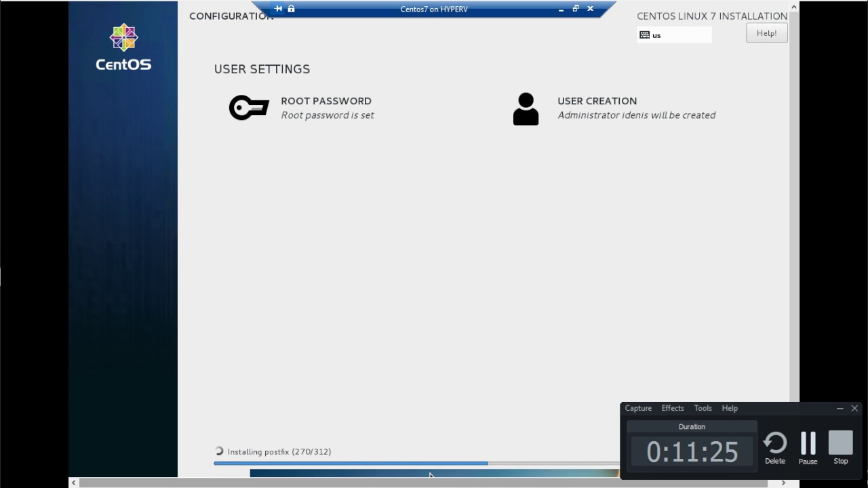Image resolution: width=868 pixels, height=488 pixels.
Task: Click the keyboard layout icon beside us
Action: coord(644,35)
